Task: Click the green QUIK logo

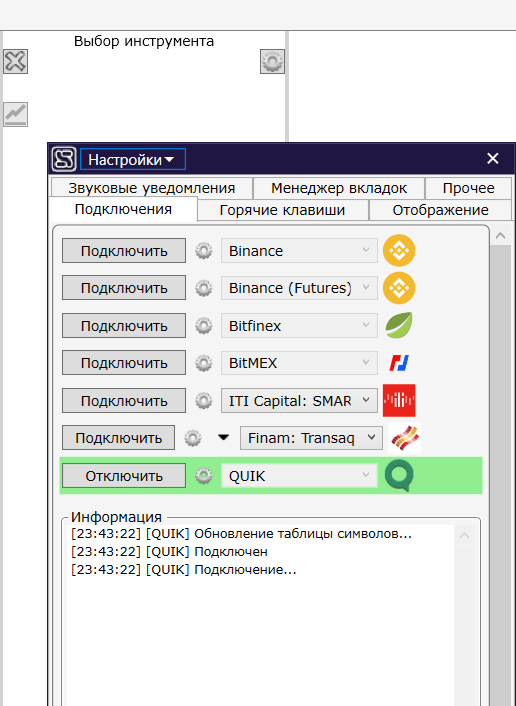Action: 399,476
